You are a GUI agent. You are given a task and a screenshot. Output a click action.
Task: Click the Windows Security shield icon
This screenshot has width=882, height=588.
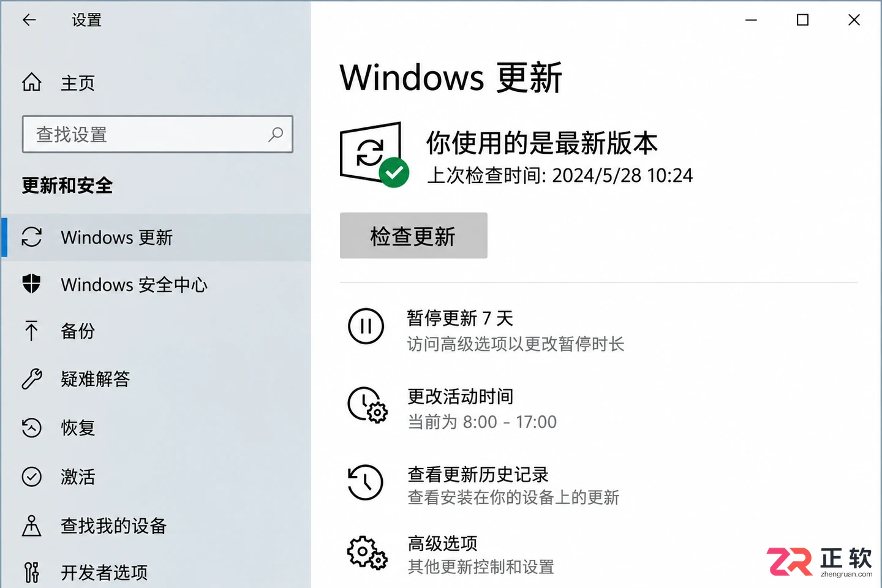pyautogui.click(x=32, y=284)
